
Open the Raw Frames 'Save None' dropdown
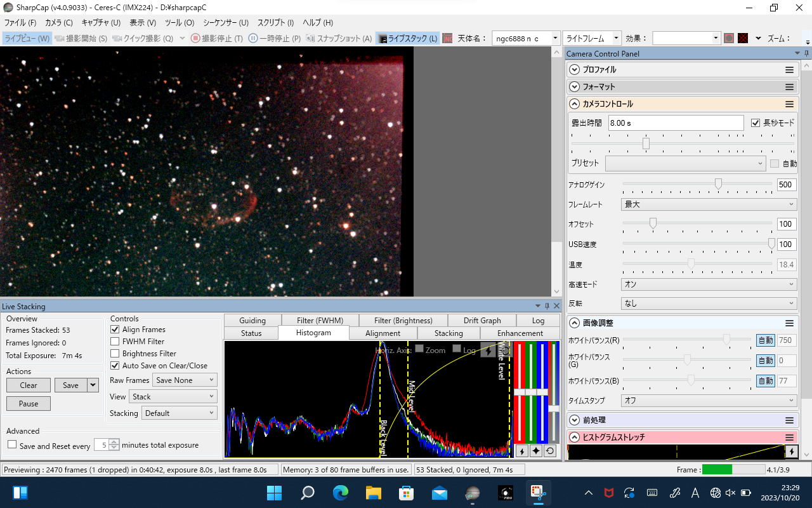coord(185,380)
